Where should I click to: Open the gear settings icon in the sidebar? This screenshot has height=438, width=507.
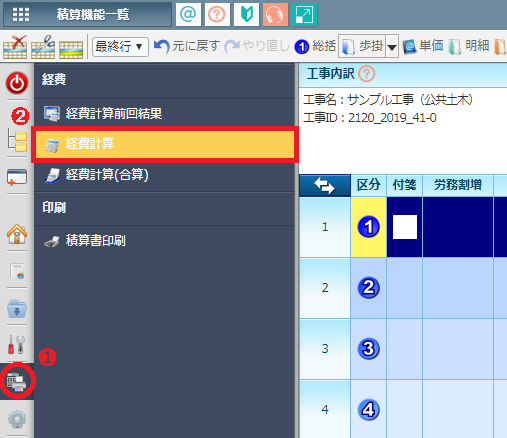(17, 419)
